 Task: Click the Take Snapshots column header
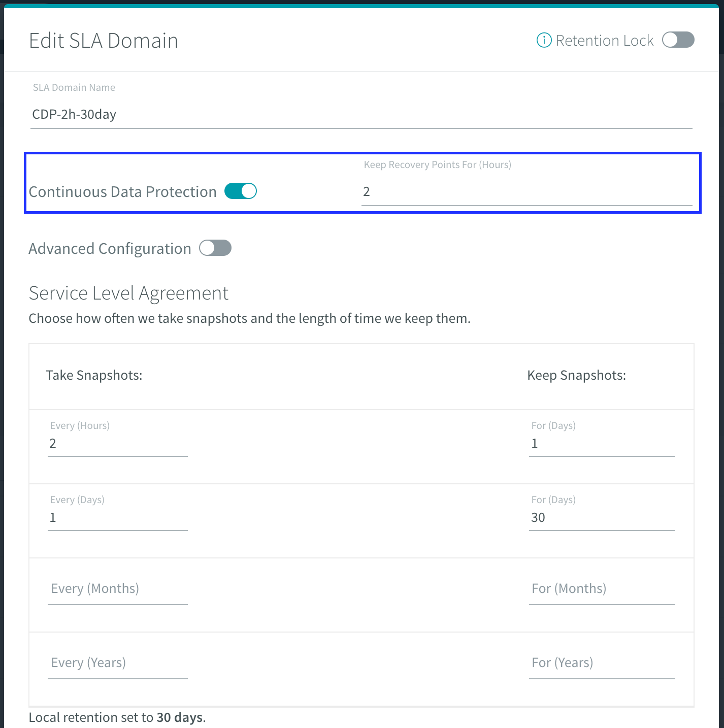click(x=94, y=375)
